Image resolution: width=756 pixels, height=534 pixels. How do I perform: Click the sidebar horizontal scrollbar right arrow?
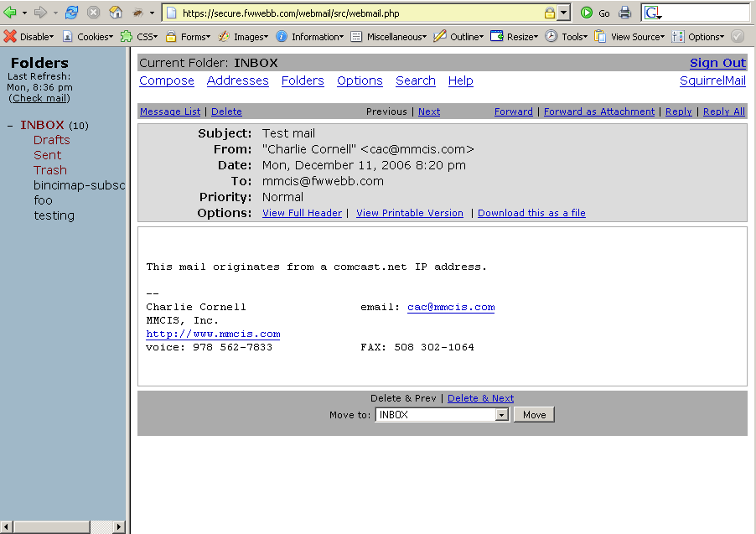[x=118, y=527]
